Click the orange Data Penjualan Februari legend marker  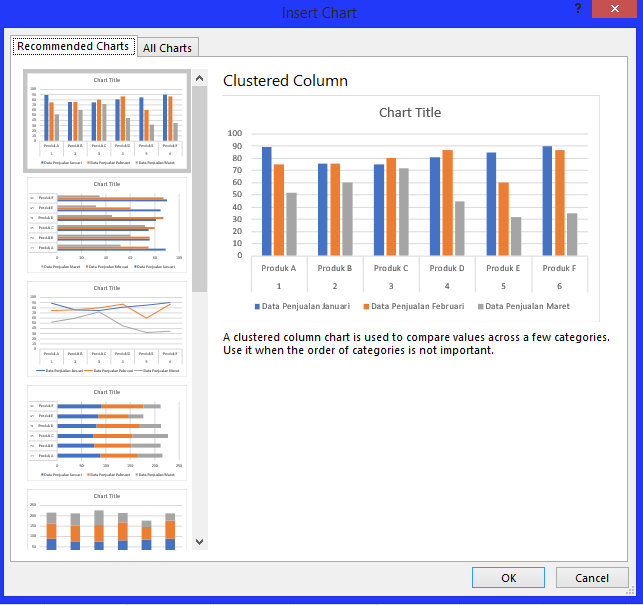[x=366, y=306]
